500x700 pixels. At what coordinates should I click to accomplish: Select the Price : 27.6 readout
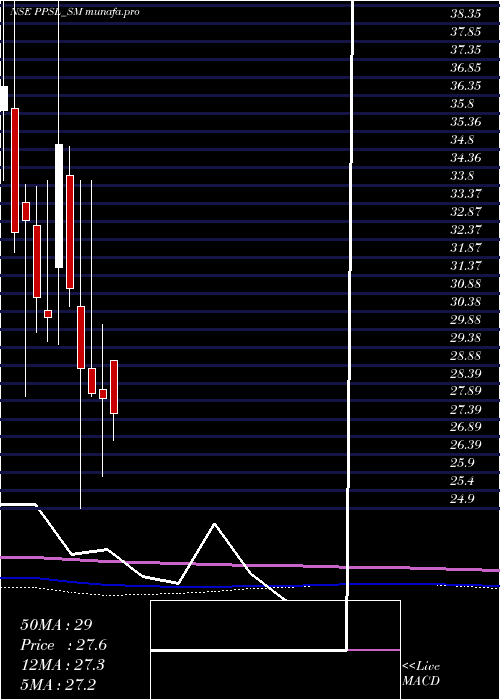click(64, 645)
